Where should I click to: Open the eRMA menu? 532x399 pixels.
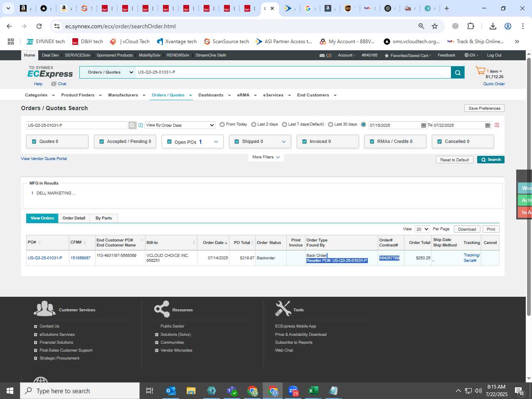[247, 95]
